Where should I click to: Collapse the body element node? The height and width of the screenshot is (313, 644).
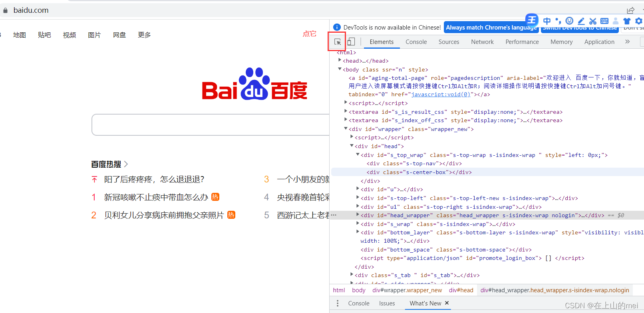coord(340,69)
